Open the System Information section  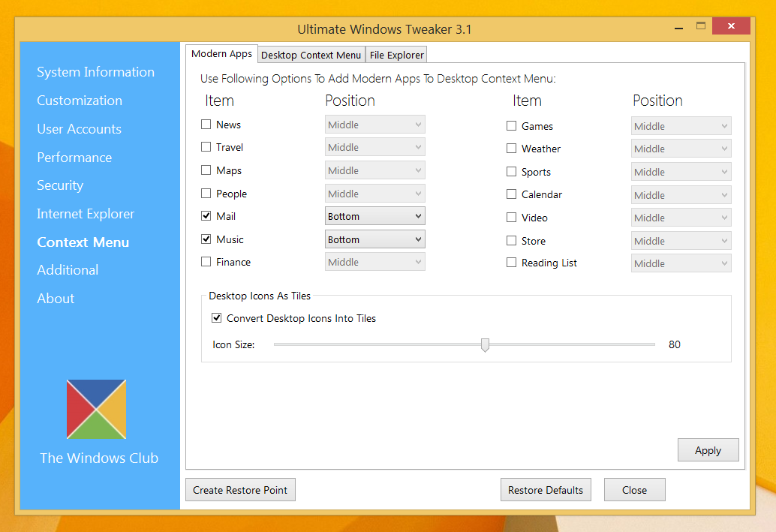(x=95, y=72)
